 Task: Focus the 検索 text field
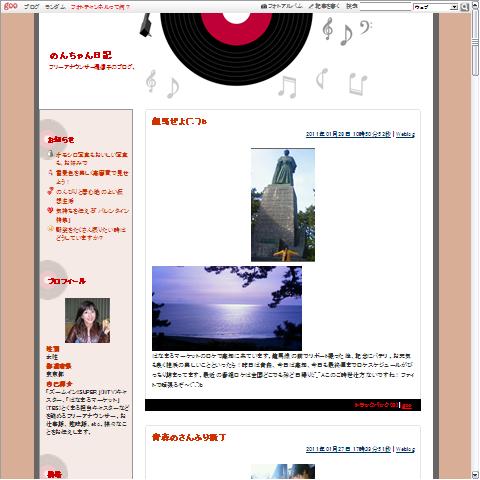[x=385, y=7]
